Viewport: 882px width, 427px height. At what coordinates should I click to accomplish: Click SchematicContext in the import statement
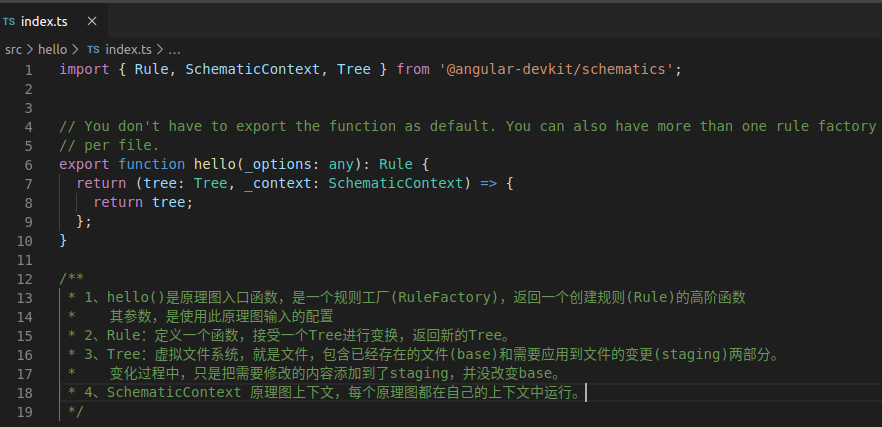253,70
